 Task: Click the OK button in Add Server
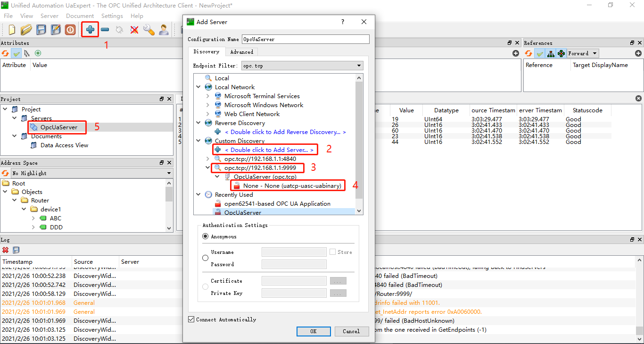point(314,331)
